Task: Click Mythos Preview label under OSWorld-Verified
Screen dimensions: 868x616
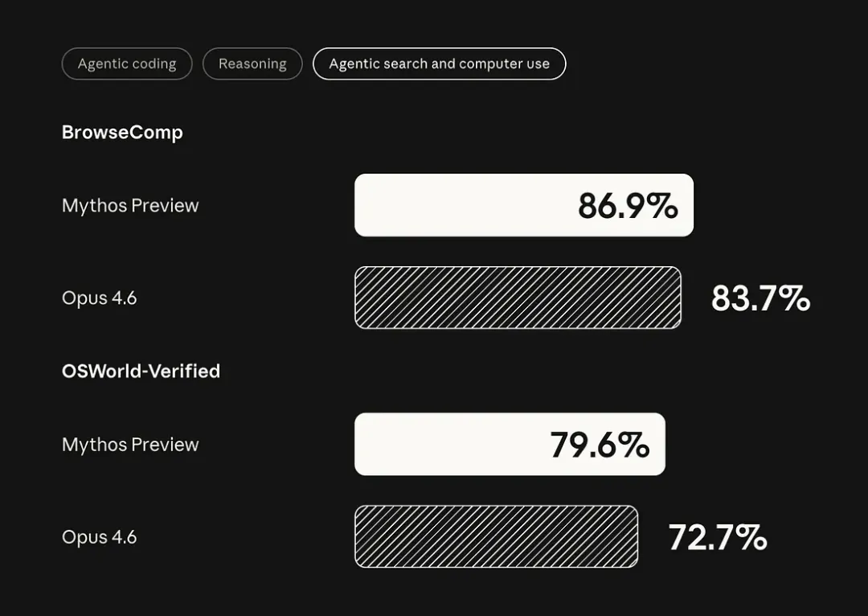Action: (130, 445)
